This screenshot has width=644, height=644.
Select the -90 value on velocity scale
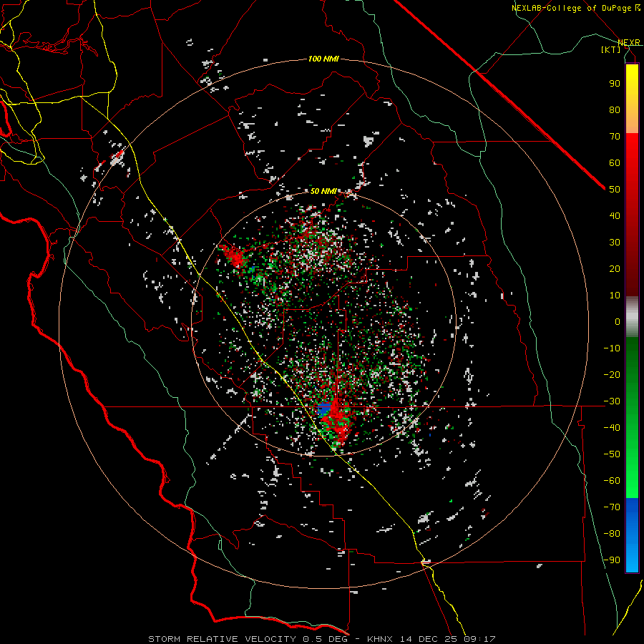(x=612, y=560)
